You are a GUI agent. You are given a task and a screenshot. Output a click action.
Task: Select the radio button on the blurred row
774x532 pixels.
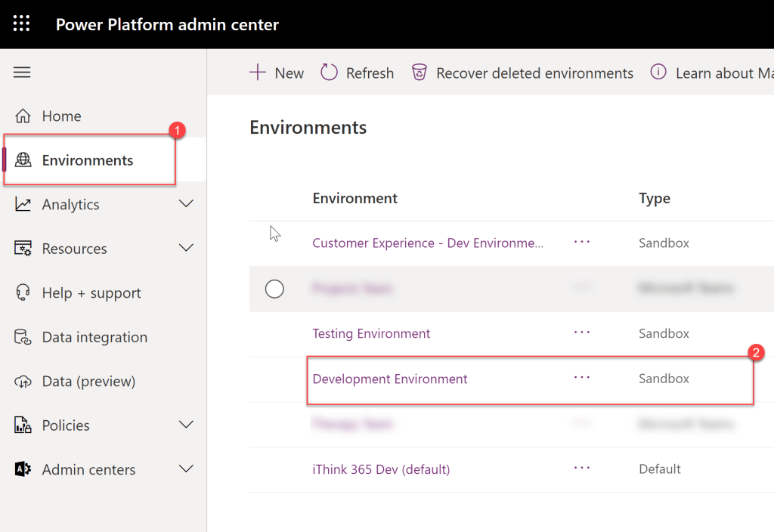(274, 289)
